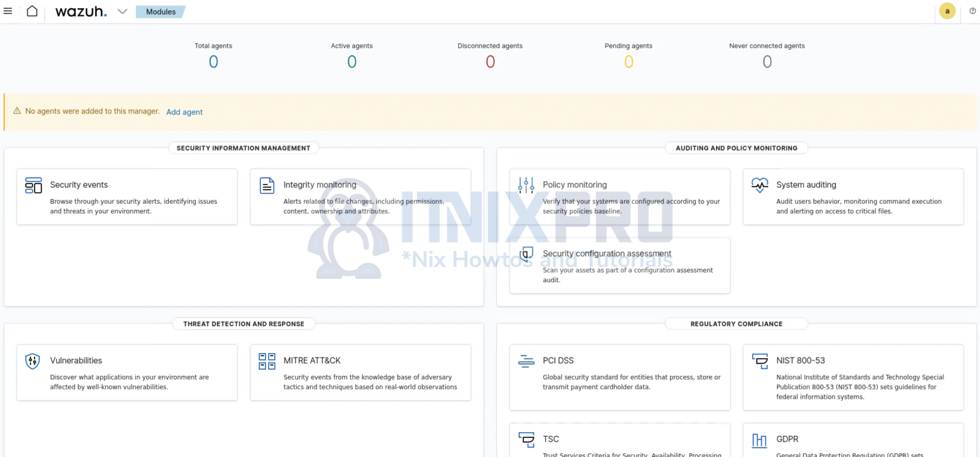Click the PCI DSS module icon
This screenshot has height=457, width=980.
pos(526,361)
